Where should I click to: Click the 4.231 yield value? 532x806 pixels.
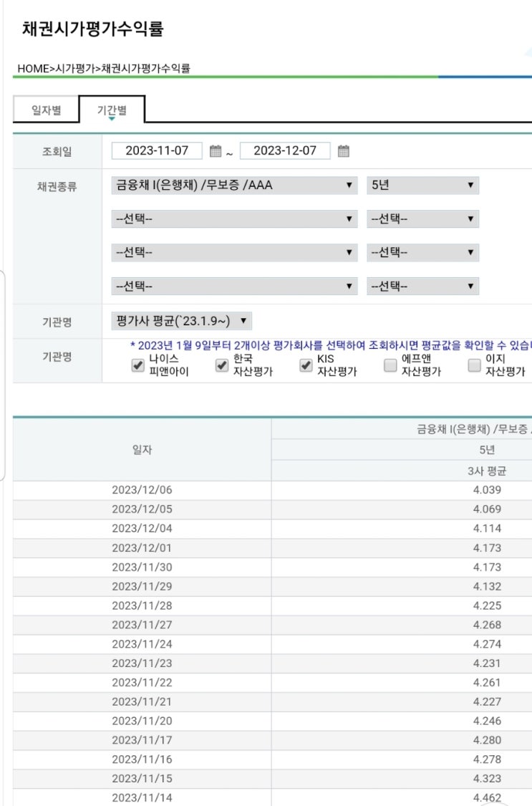coord(488,663)
